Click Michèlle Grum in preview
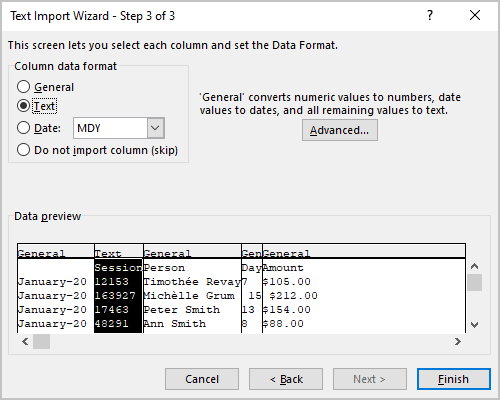This screenshot has width=500, height=400. [189, 296]
